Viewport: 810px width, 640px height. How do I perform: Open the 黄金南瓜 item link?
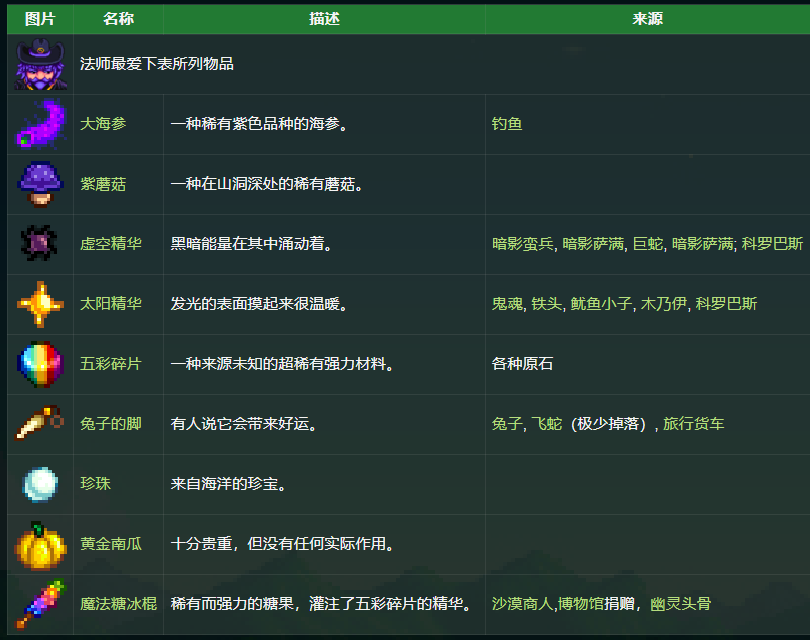pyautogui.click(x=111, y=543)
